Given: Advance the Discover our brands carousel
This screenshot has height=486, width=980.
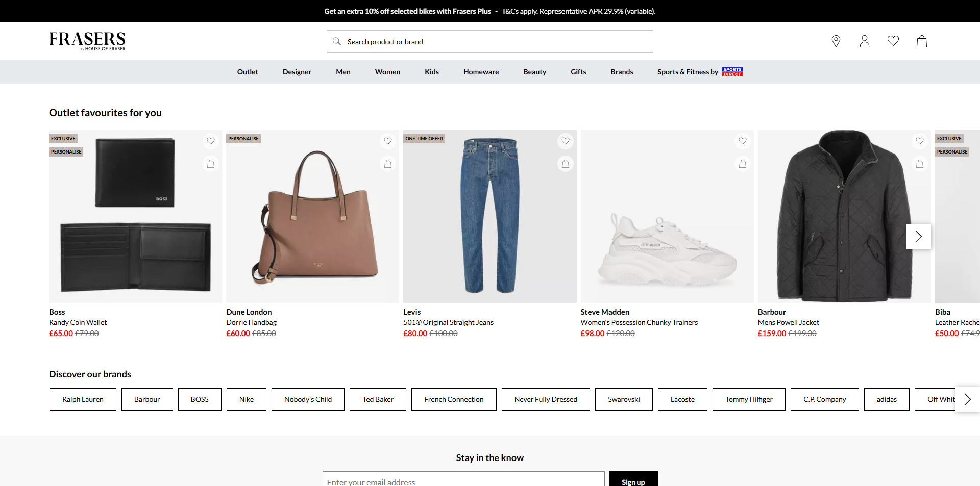Looking at the screenshot, I should [x=968, y=399].
